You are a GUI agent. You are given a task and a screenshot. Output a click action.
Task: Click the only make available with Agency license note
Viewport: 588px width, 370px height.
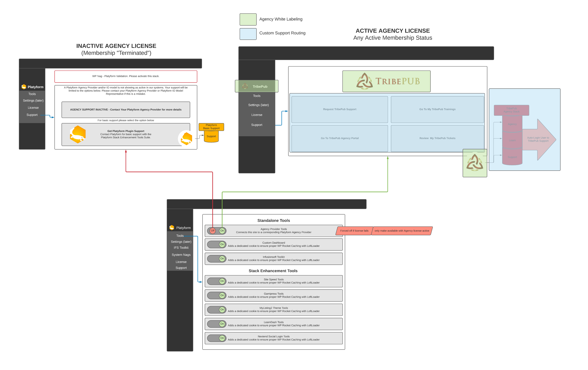click(402, 231)
